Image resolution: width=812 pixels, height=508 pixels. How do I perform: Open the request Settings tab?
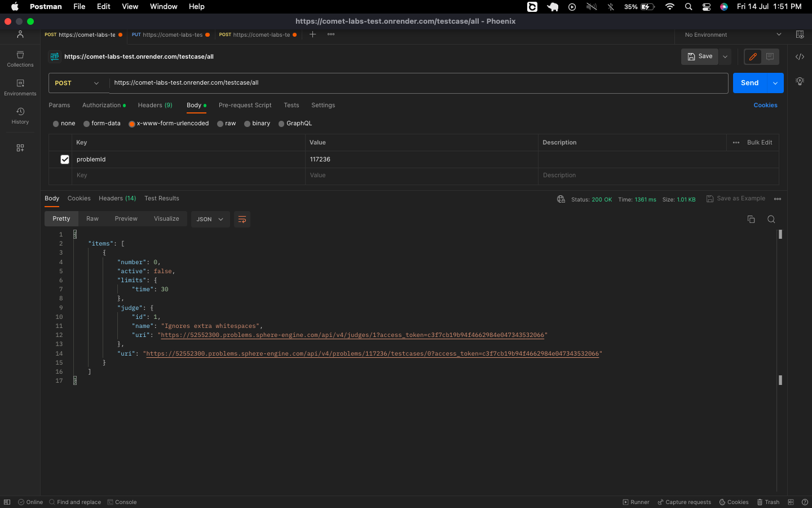(323, 105)
